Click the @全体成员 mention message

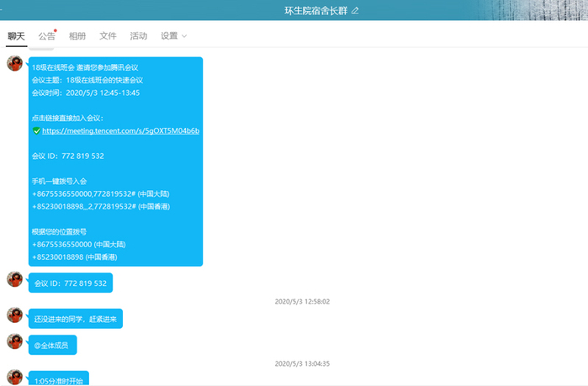pyautogui.click(x=53, y=345)
